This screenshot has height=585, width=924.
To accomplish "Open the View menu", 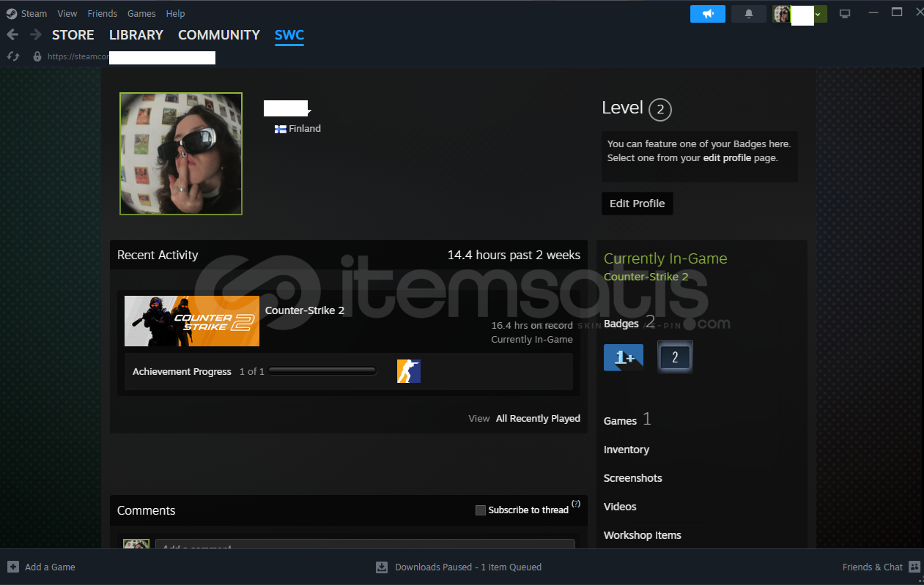I will (67, 13).
